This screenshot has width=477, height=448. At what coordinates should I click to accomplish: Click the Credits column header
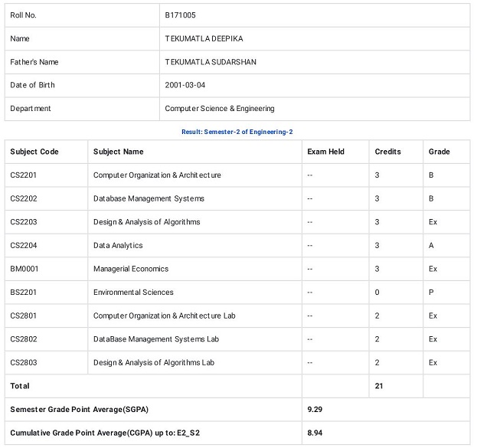point(387,152)
